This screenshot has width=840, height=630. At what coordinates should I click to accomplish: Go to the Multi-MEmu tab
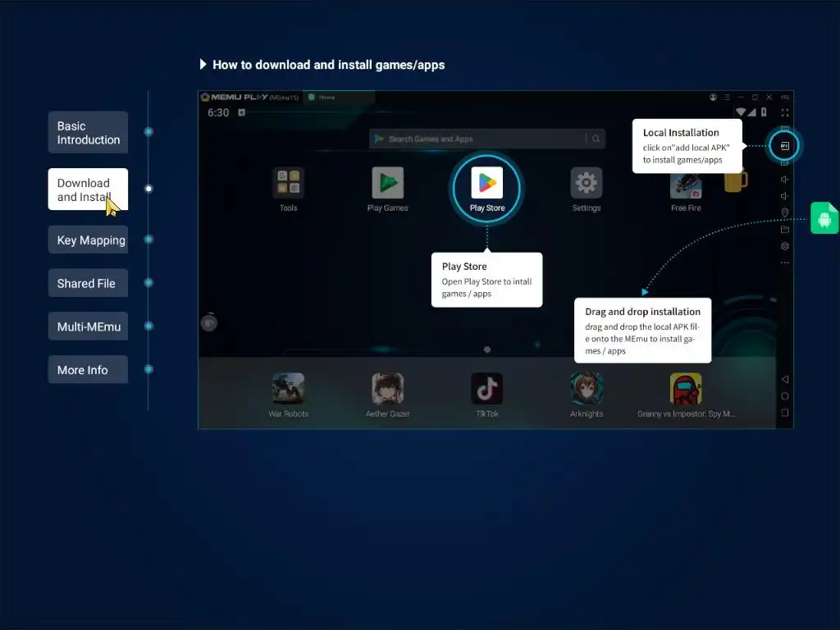click(x=88, y=326)
